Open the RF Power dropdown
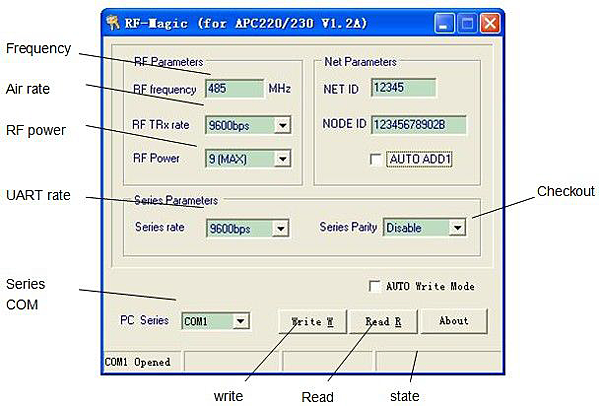 point(283,158)
